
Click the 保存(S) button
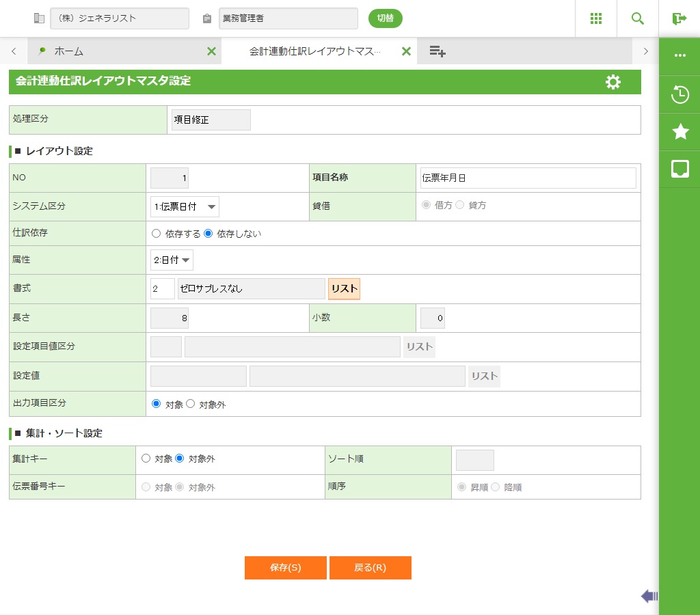[285, 568]
